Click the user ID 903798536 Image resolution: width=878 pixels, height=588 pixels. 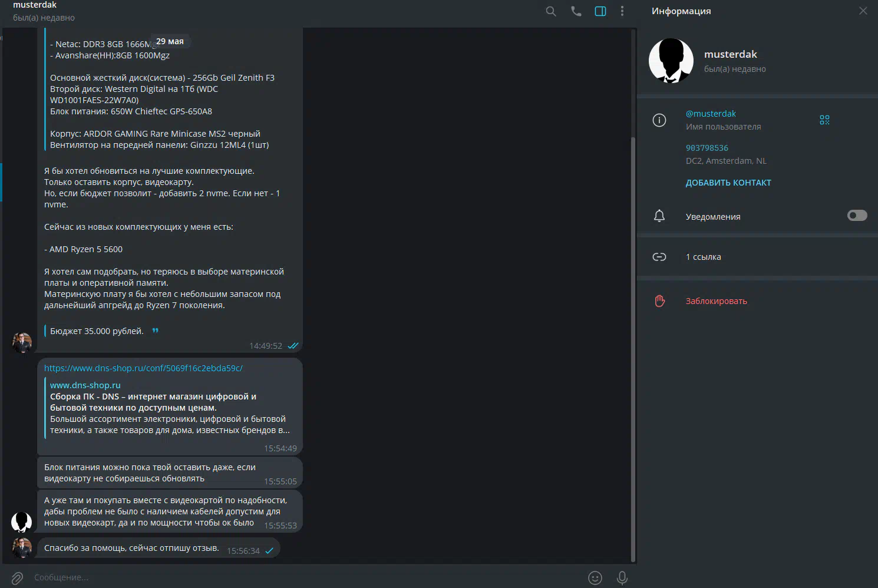click(707, 148)
